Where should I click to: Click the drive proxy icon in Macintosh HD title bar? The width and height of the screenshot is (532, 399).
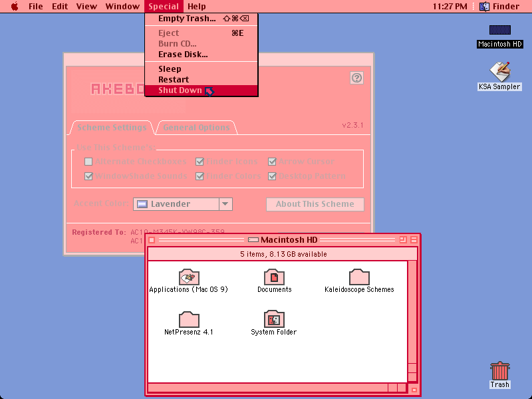[253, 240]
